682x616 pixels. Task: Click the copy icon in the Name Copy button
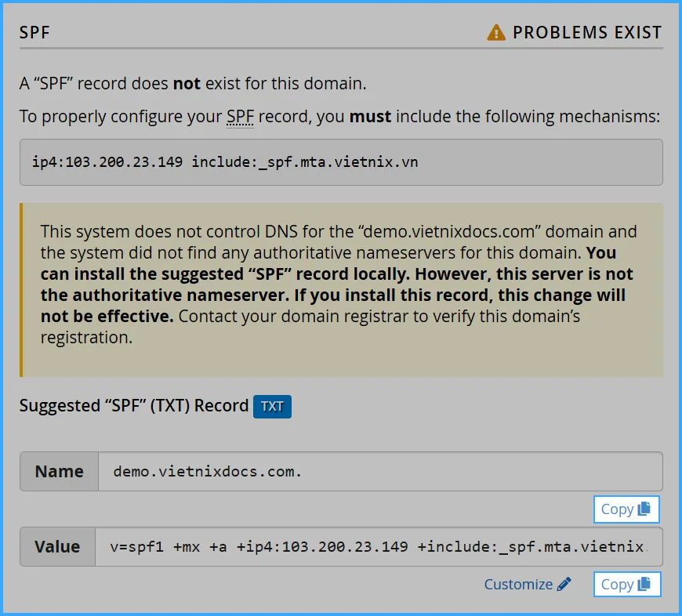[644, 509]
